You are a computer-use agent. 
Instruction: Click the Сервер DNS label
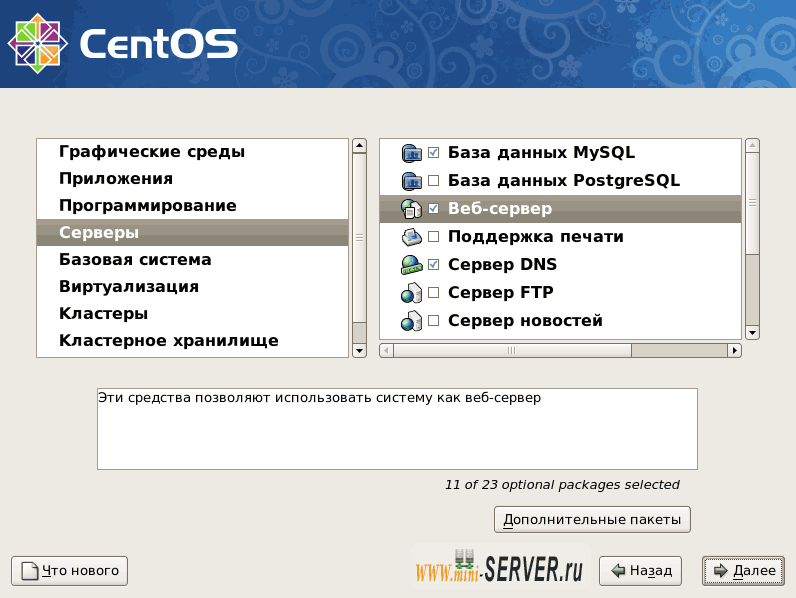click(x=502, y=264)
